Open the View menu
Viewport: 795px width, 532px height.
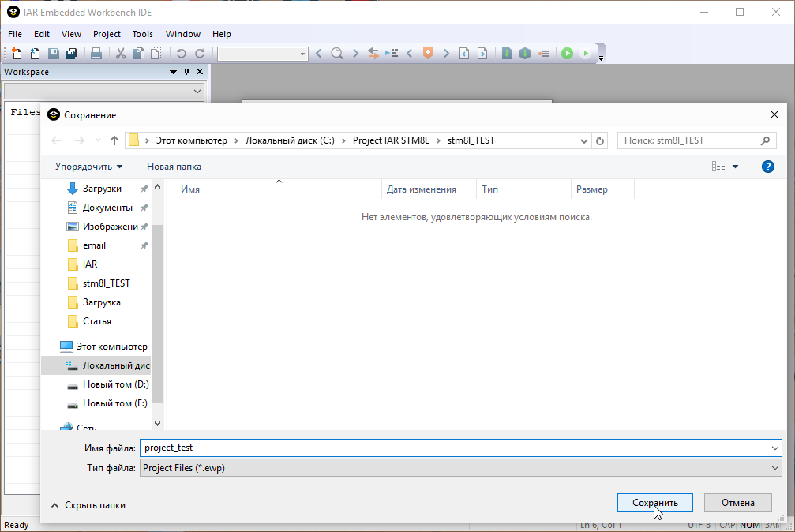(71, 34)
